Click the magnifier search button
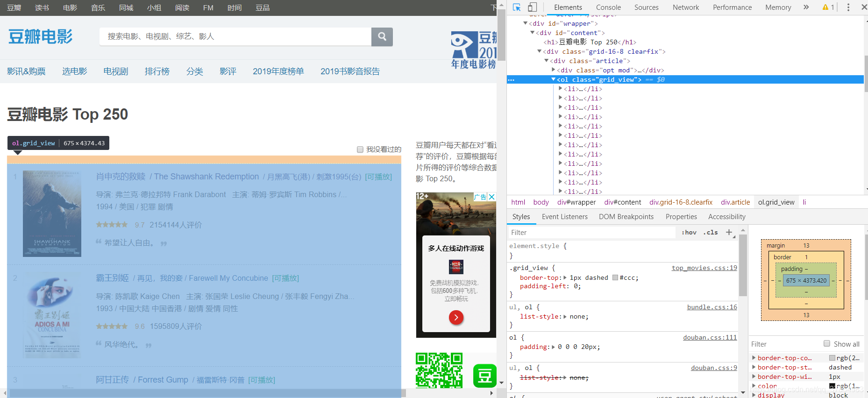This screenshot has height=398, width=868. [x=382, y=36]
